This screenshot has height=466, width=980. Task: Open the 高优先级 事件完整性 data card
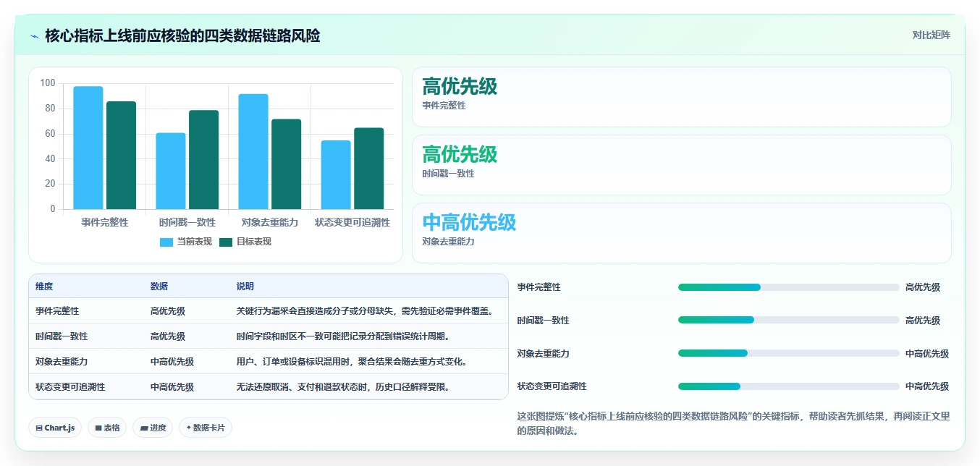[x=681, y=97]
